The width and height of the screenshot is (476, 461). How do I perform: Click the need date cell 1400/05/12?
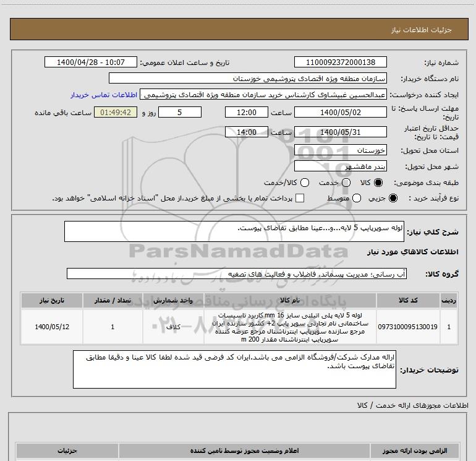[52, 327]
